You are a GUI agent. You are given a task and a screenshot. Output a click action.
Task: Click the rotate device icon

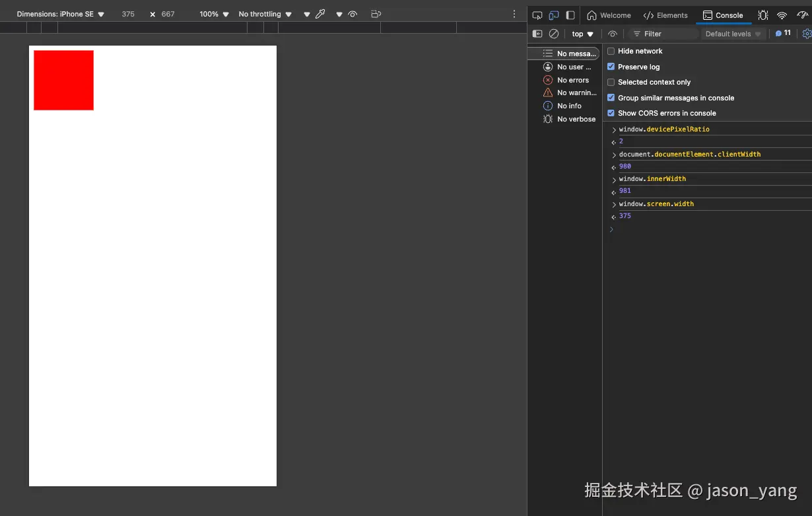click(x=376, y=14)
